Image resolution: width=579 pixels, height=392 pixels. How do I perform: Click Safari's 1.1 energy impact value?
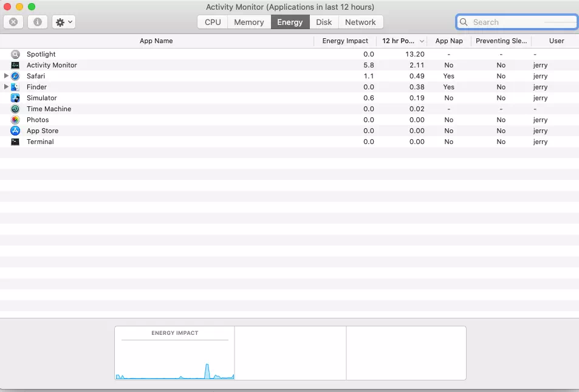(x=369, y=76)
